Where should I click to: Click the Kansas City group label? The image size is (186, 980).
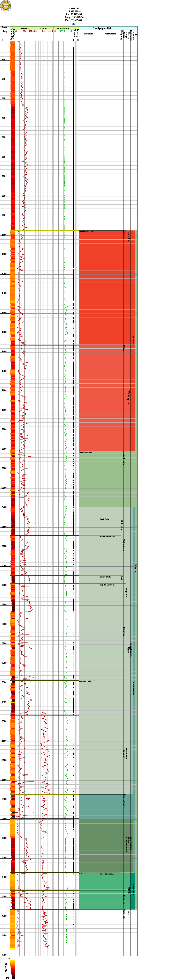(124, 800)
